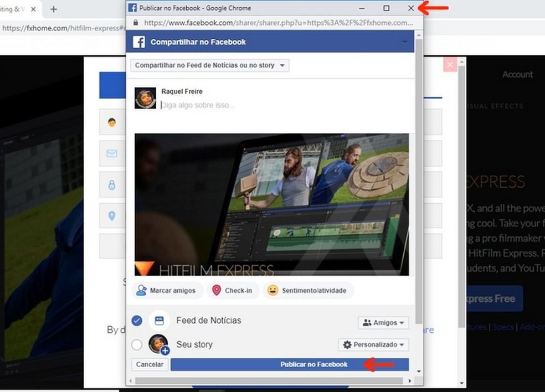Click the scroll right arrow in Facebook popup
Viewport: 545px width, 392px height.
point(410,381)
